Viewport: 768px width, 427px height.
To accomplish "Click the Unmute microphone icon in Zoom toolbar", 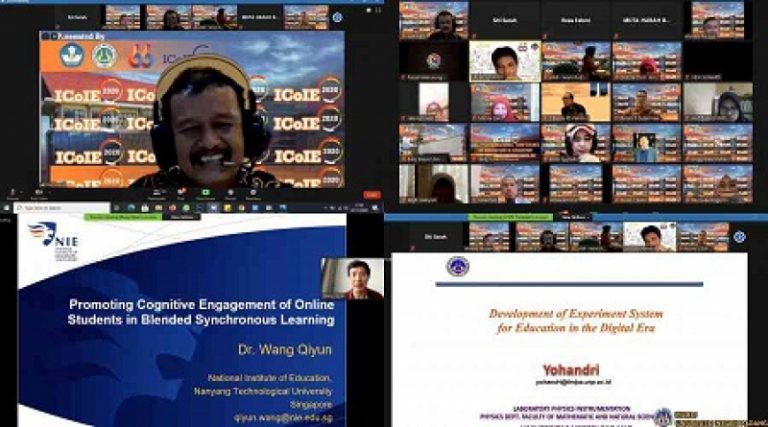I will (x=13, y=193).
